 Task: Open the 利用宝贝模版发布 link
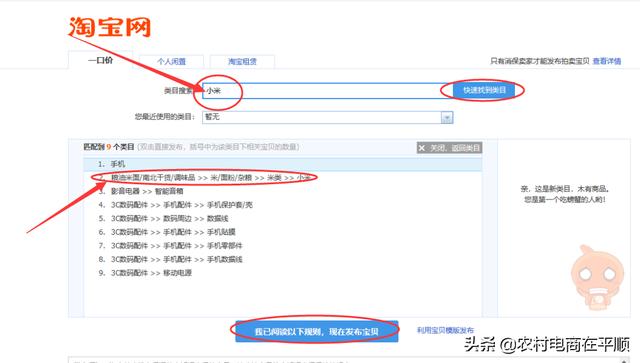pyautogui.click(x=445, y=330)
